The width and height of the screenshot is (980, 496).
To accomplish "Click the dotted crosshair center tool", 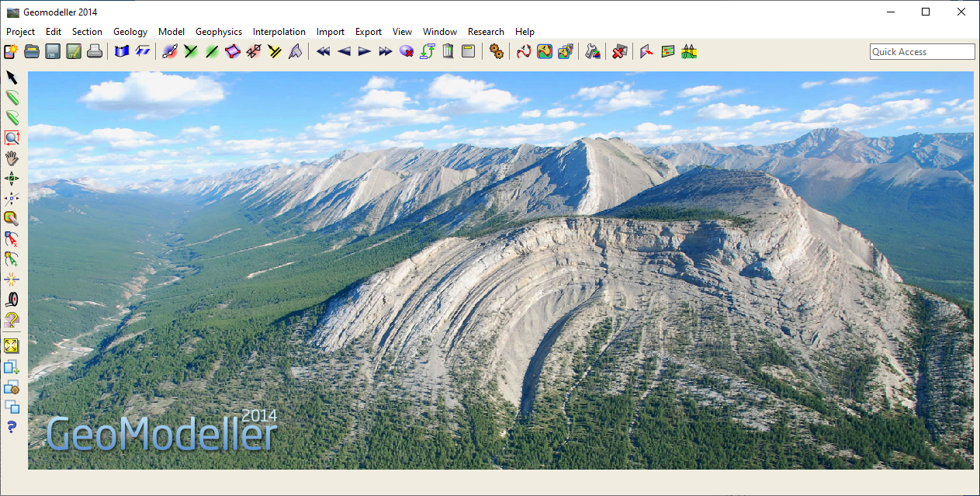I will [12, 199].
